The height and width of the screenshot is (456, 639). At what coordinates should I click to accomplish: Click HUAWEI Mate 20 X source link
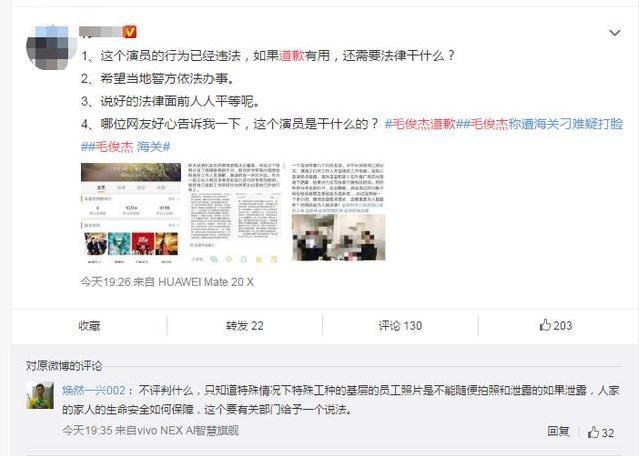pyautogui.click(x=206, y=282)
